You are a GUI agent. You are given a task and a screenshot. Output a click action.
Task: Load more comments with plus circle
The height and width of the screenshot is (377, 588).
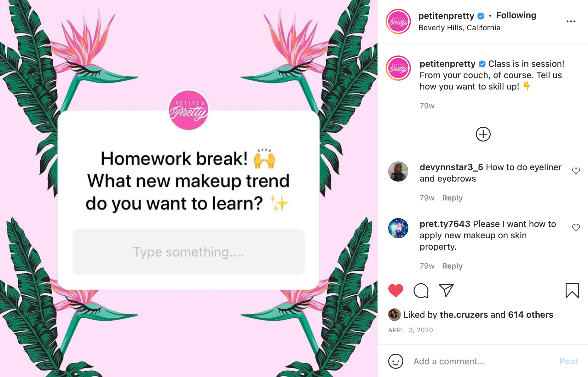point(483,134)
